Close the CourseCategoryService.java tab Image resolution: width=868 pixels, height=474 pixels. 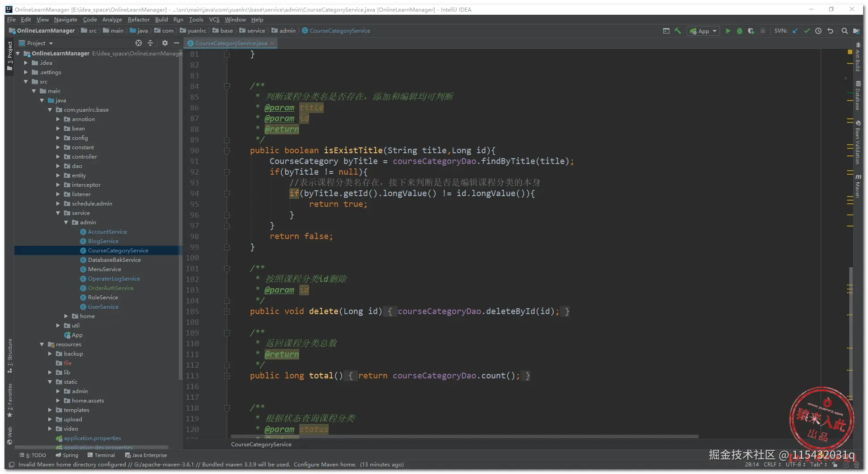pyautogui.click(x=272, y=43)
